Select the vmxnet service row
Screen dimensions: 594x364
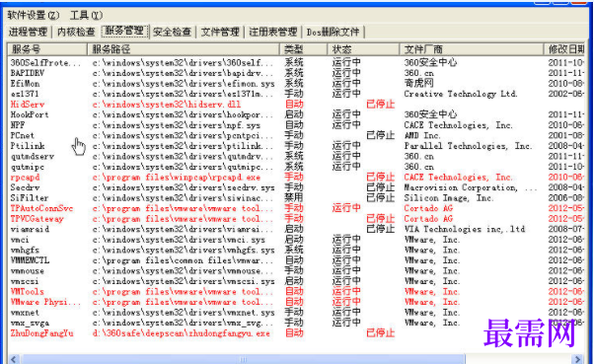point(297,313)
